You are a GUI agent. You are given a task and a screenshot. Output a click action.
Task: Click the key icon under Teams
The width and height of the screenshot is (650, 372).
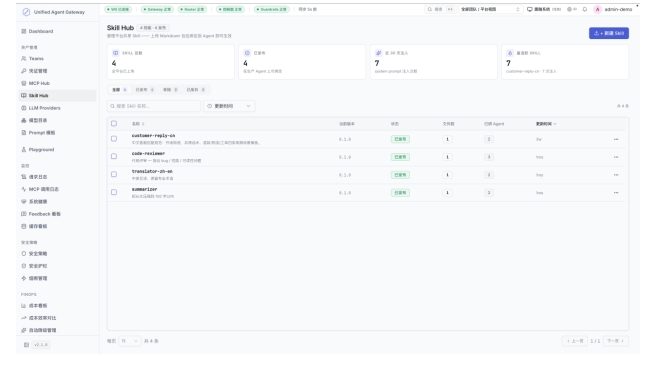click(x=24, y=71)
